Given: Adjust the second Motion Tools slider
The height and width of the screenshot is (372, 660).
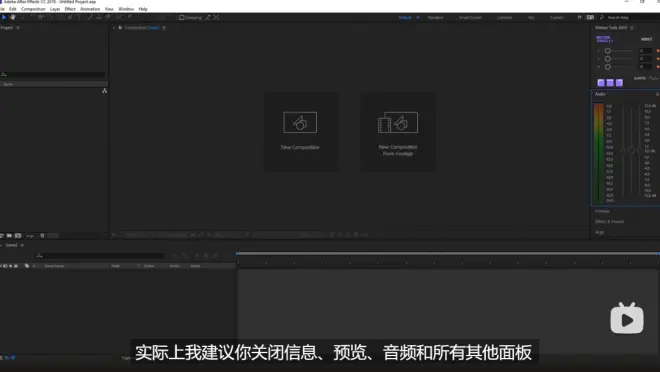Looking at the screenshot, I should (x=607, y=58).
